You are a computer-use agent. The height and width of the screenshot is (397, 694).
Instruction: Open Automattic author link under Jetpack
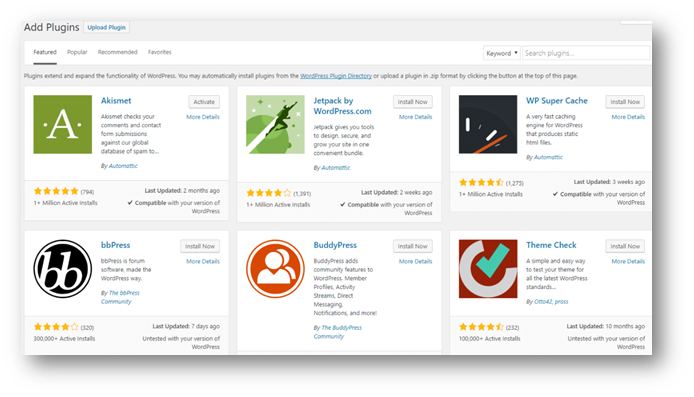coord(335,167)
